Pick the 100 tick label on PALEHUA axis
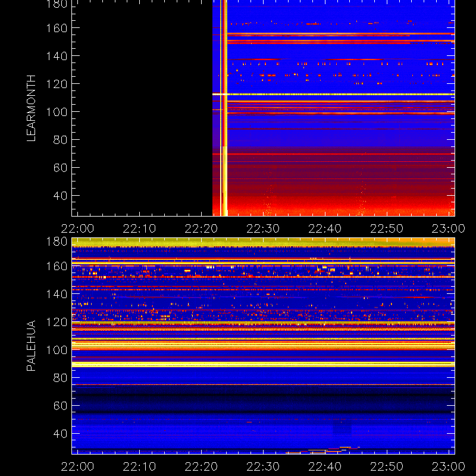 coord(57,350)
